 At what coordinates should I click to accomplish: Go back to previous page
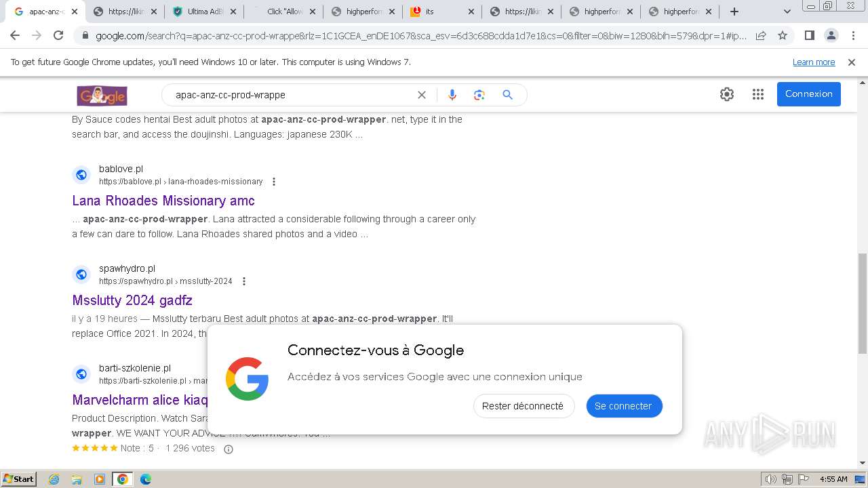[15, 35]
